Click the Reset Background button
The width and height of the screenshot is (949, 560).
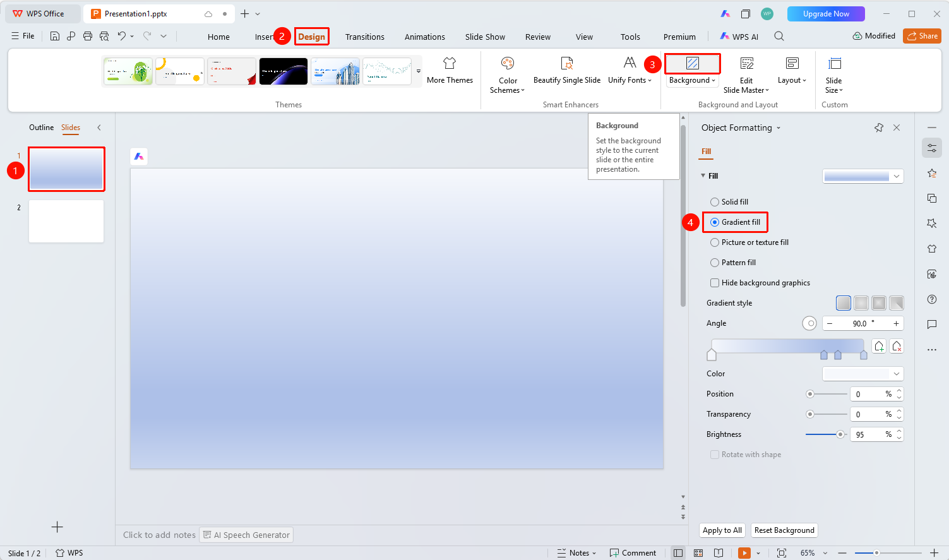click(x=784, y=530)
